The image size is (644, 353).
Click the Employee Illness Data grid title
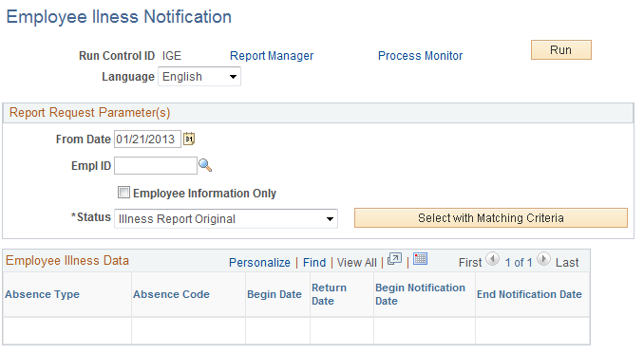[x=67, y=261]
